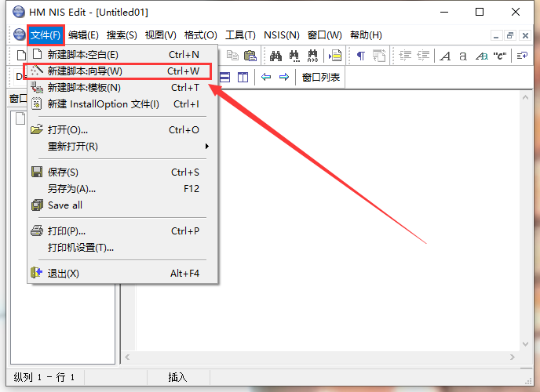Click the next window right arrow
The height and width of the screenshot is (392, 540).
[284, 77]
